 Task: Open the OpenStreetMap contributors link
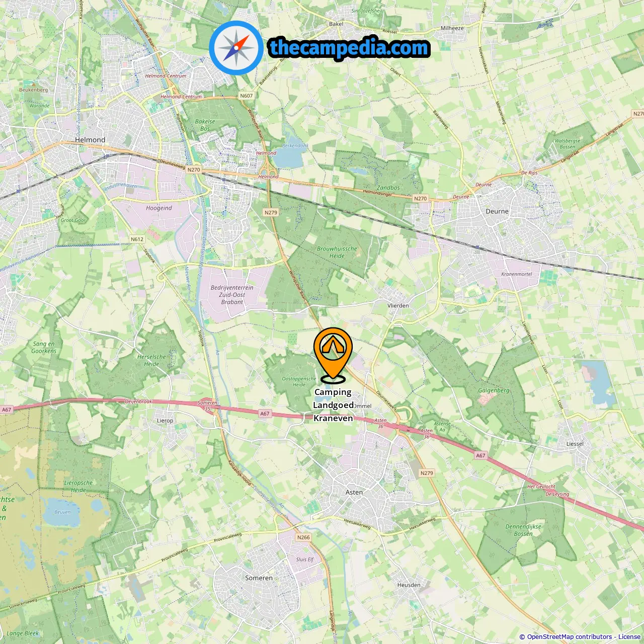570,637
